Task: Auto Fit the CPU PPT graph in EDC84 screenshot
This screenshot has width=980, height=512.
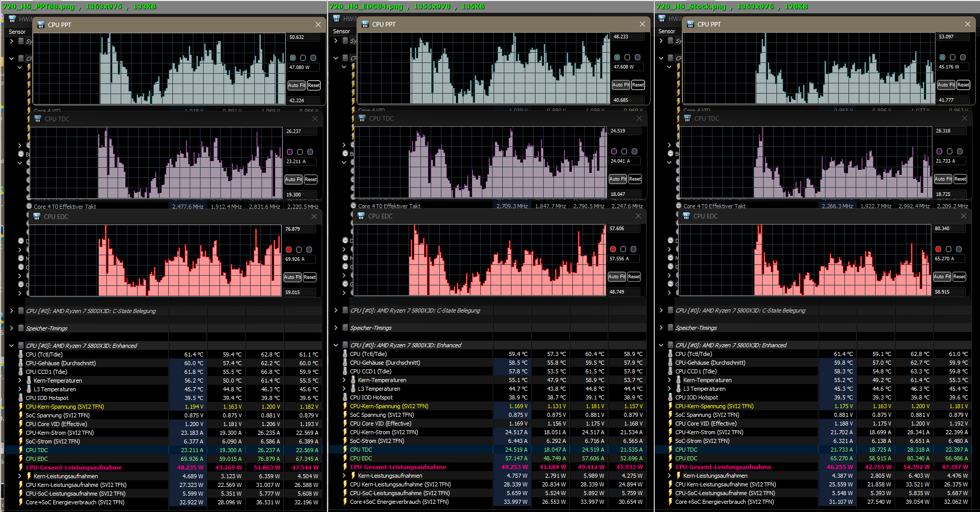Action: tap(621, 85)
